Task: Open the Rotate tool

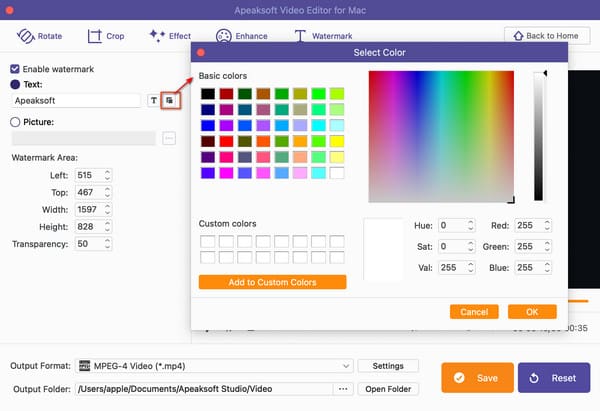Action: tap(39, 36)
